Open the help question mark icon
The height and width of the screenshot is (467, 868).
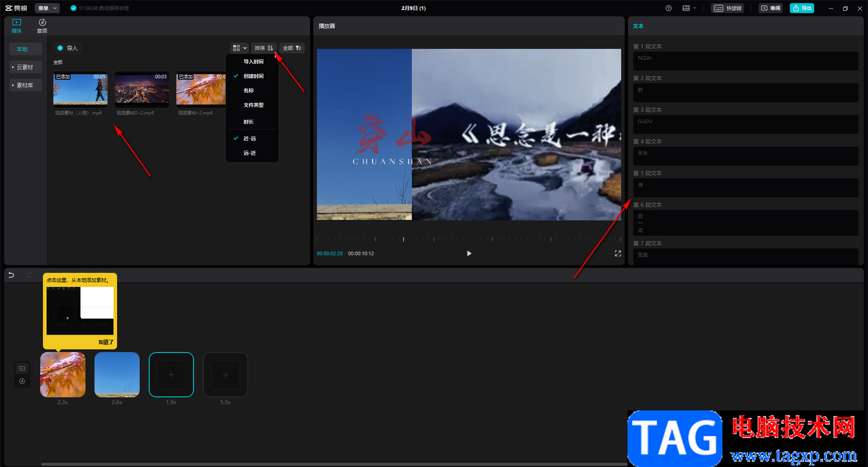point(669,8)
